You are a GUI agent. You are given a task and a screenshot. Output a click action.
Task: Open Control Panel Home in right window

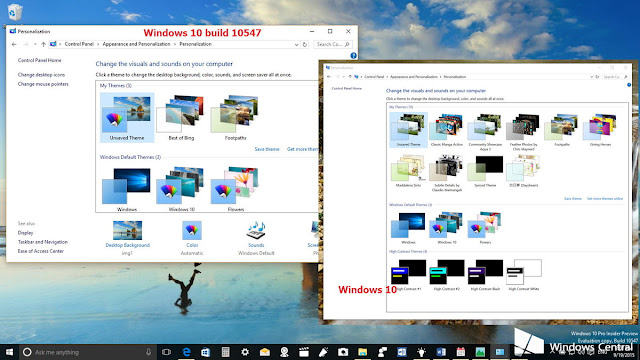[x=347, y=89]
